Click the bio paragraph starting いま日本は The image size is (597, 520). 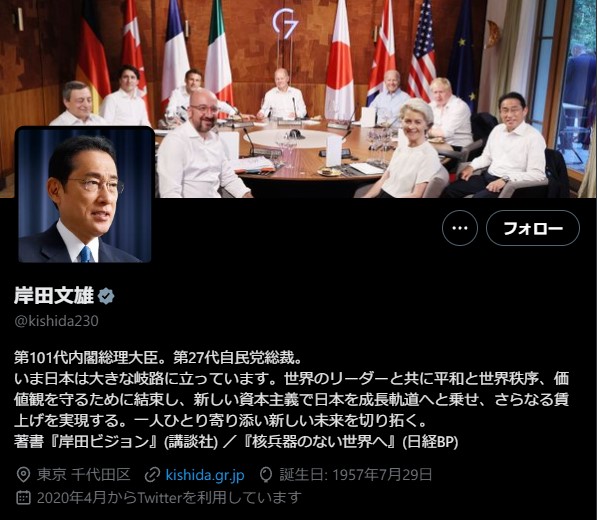[x=292, y=400]
